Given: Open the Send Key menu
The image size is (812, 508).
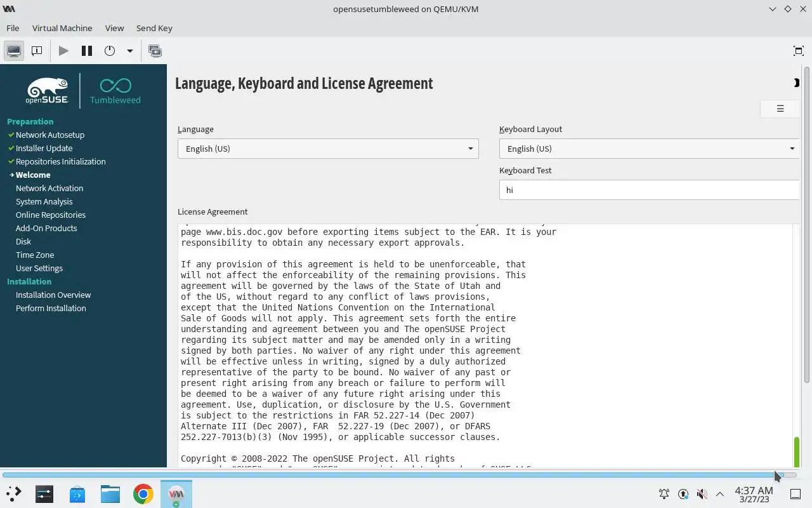Looking at the screenshot, I should (154, 28).
